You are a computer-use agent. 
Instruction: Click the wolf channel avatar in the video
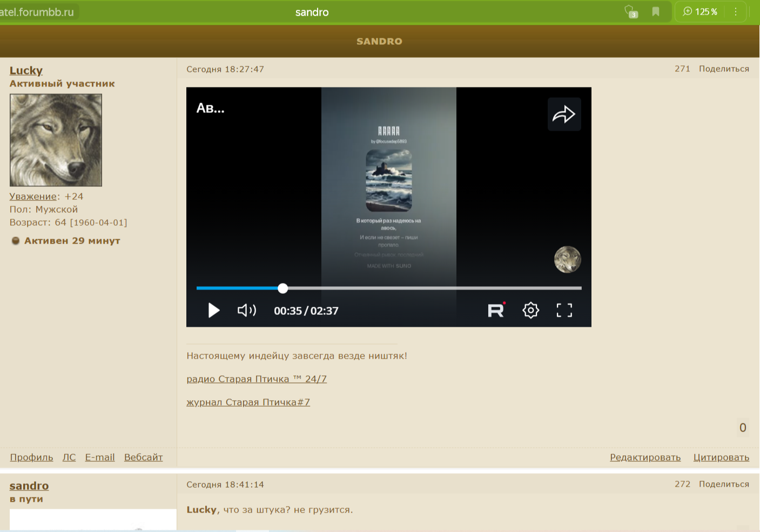[x=568, y=260]
